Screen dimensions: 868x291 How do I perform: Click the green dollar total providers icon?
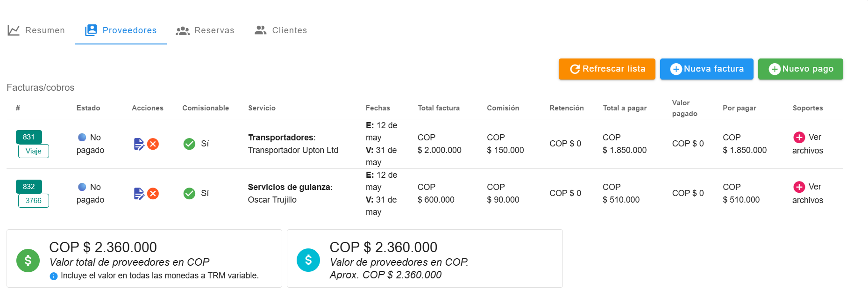point(28,260)
